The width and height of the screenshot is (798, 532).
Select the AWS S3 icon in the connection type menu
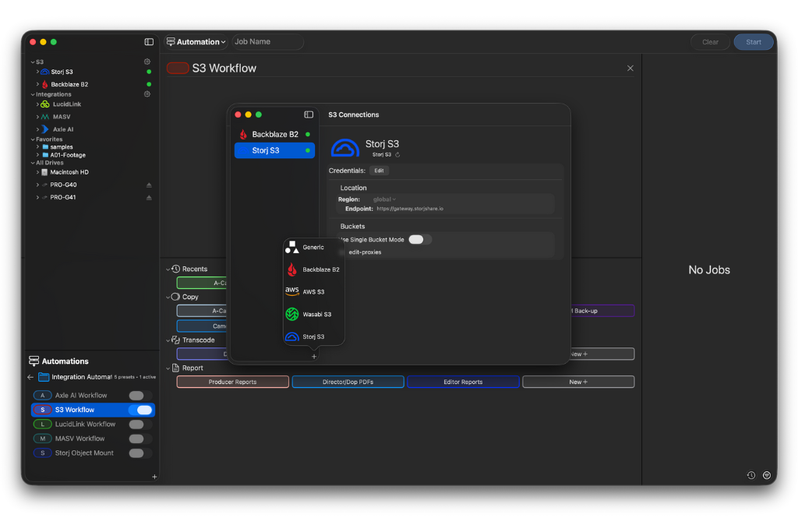[291, 292]
